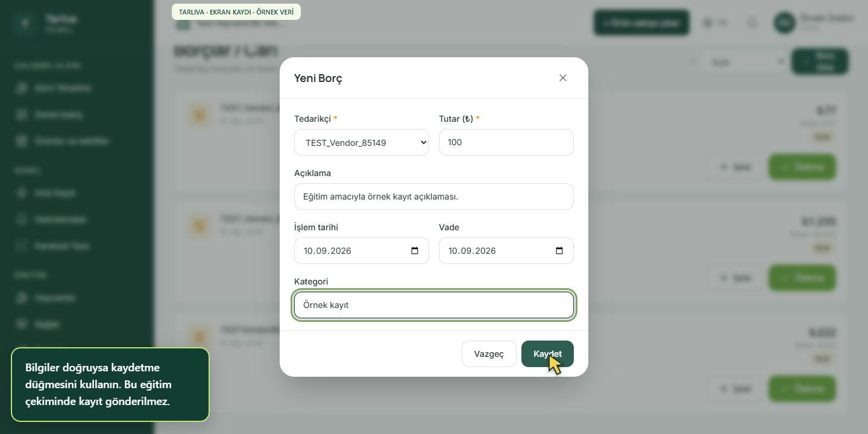Viewport: 868px width, 434px height.
Task: Open calendar picker icon in İşlem tarihi field
Action: [415, 251]
